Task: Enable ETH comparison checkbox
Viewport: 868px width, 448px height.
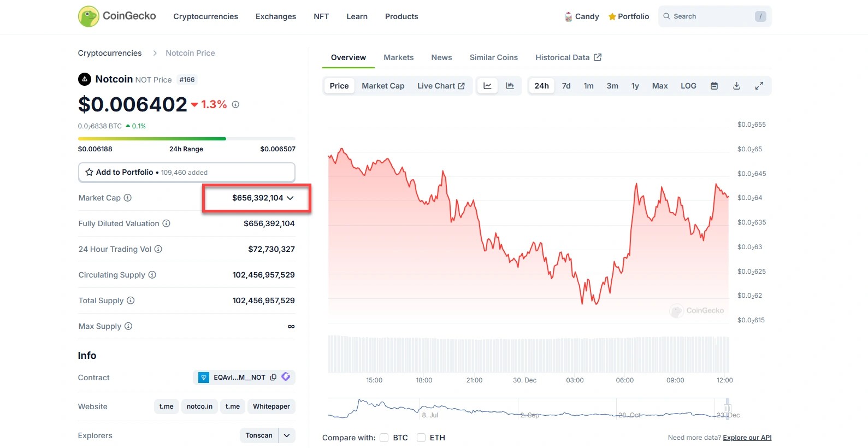Action: pyautogui.click(x=421, y=438)
